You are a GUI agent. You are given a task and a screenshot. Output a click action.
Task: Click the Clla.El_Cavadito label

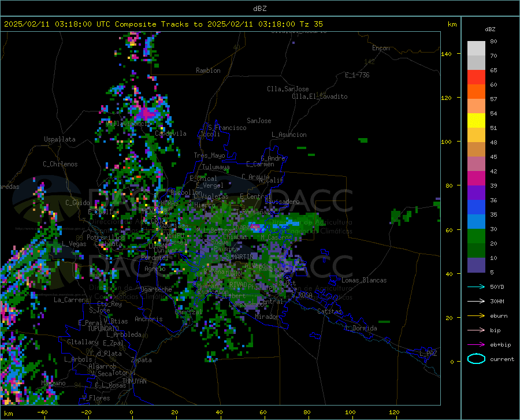(320, 96)
